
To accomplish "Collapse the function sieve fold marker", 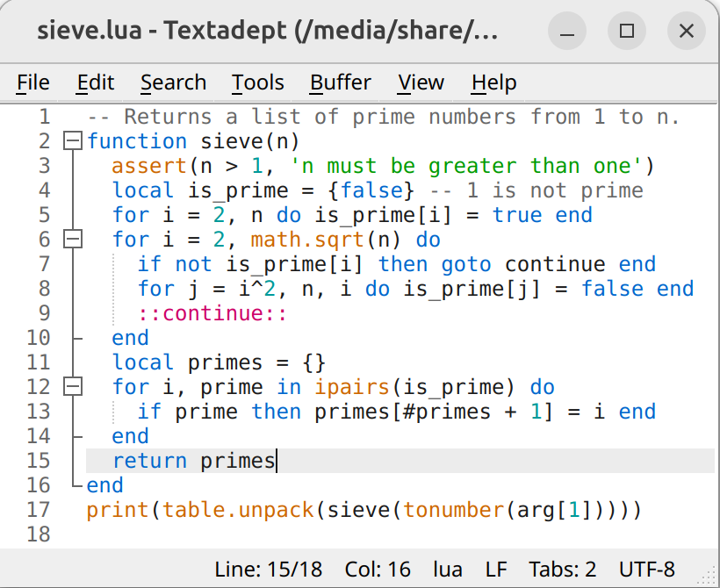I will 73,141.
